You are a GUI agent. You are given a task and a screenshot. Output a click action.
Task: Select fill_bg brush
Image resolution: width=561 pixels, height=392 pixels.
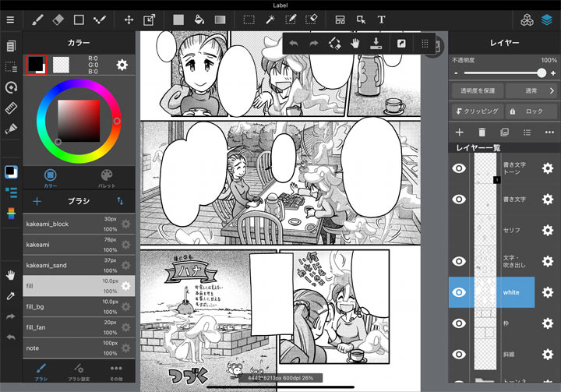pos(79,306)
